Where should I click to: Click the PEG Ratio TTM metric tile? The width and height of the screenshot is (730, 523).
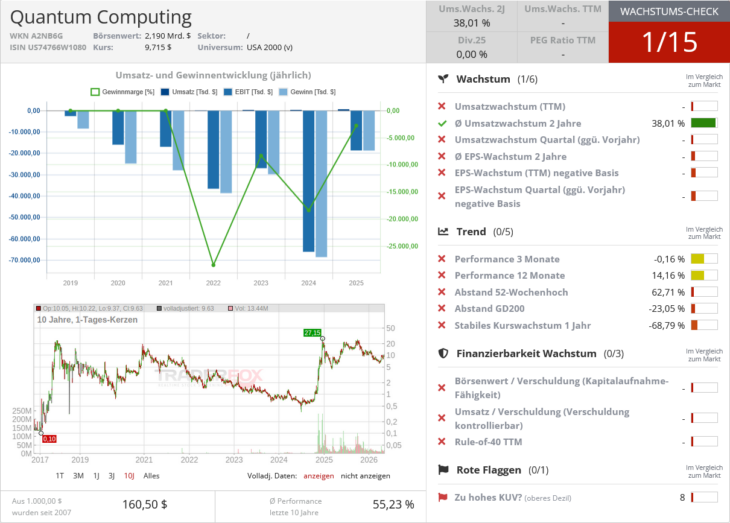click(563, 47)
